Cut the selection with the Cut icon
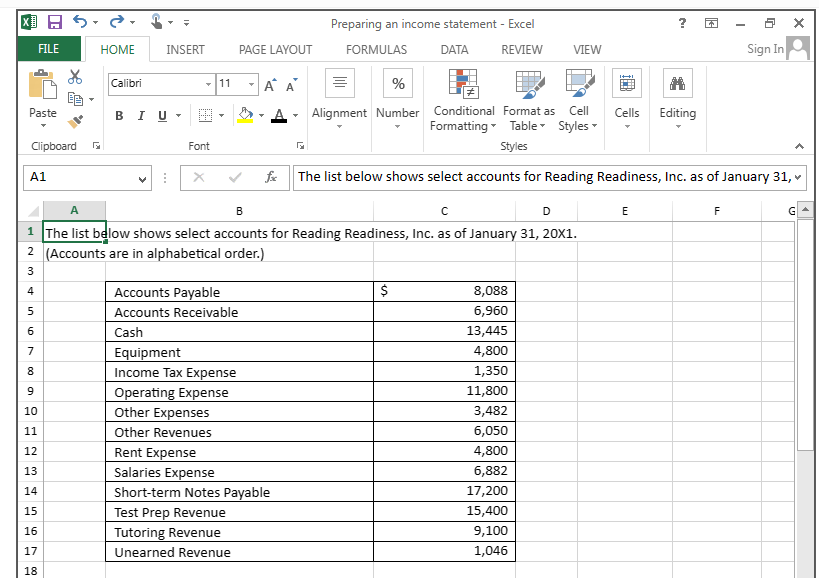Image resolution: width=819 pixels, height=578 pixels. (74, 75)
